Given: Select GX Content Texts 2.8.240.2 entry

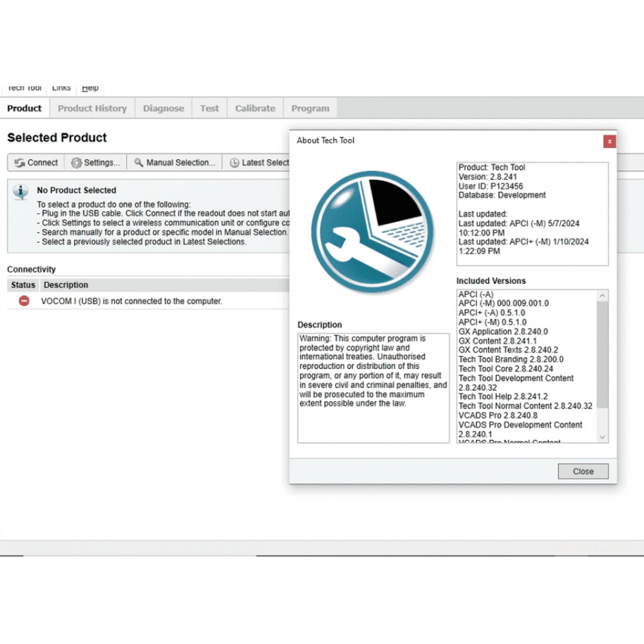Looking at the screenshot, I should coord(508,350).
